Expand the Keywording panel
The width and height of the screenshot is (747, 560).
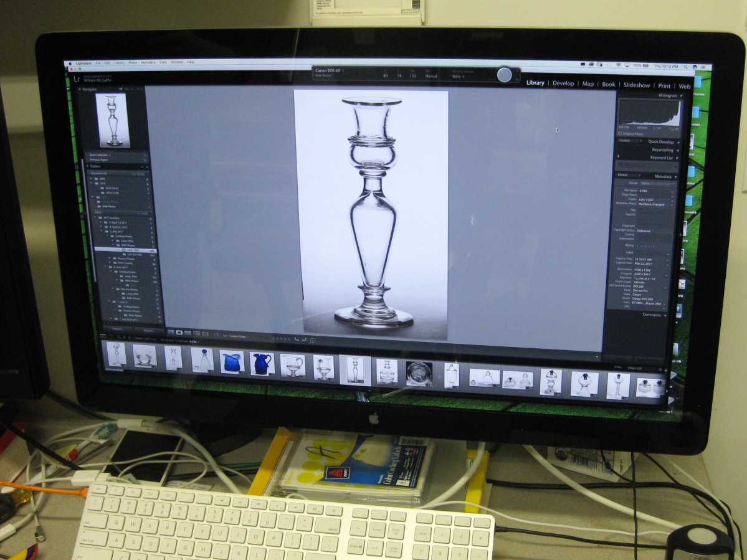677,151
